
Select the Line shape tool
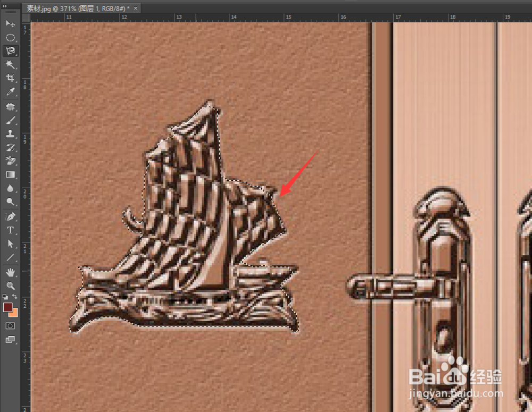[10, 257]
